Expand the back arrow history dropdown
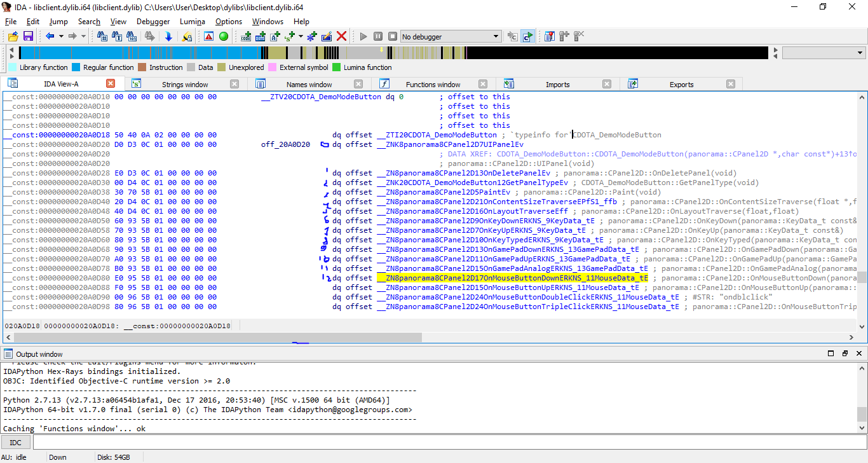868x463 pixels. click(61, 36)
